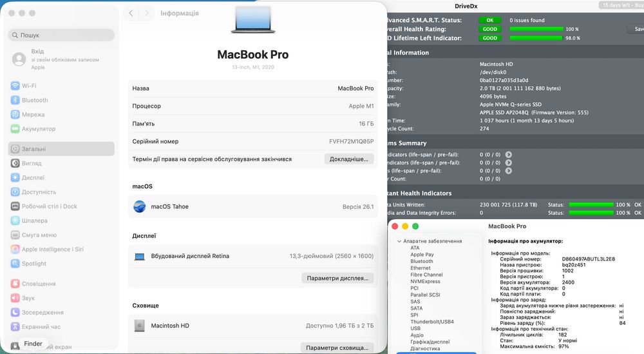This screenshot has width=644, height=354.
Task: Select PCI in hardware tree
Action: click(414, 288)
